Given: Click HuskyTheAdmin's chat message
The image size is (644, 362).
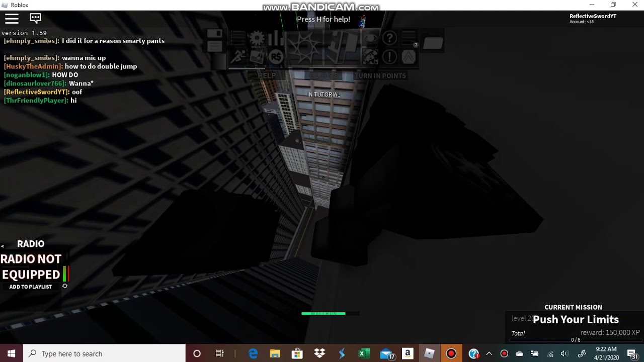Looking at the screenshot, I should 70,66.
